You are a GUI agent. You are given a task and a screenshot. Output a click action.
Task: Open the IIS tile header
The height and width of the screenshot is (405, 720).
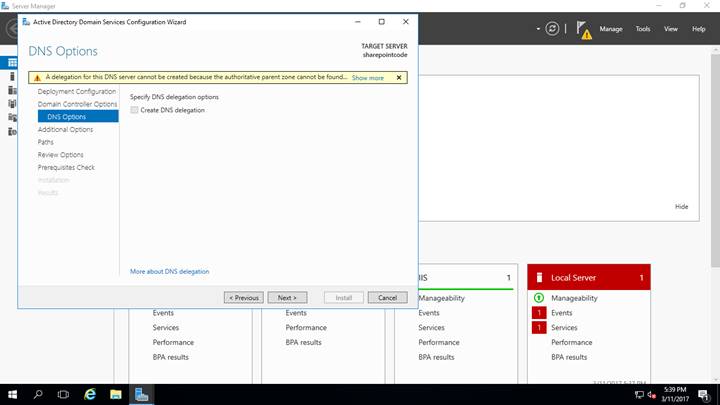[466, 277]
